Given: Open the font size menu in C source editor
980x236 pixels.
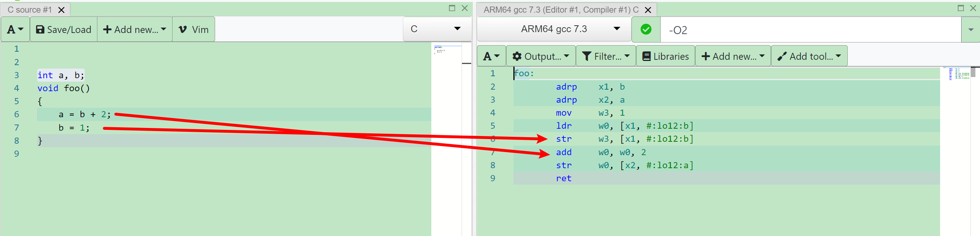Looking at the screenshot, I should 15,29.
